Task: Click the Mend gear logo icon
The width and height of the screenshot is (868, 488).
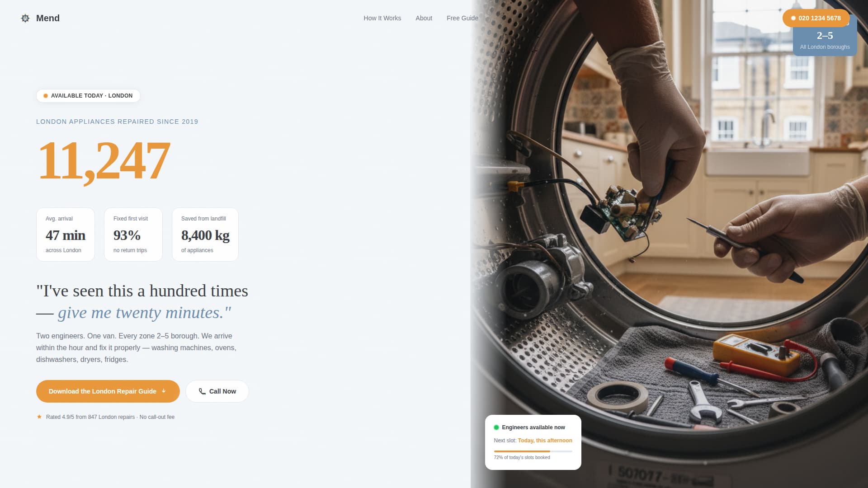Action: [x=25, y=18]
